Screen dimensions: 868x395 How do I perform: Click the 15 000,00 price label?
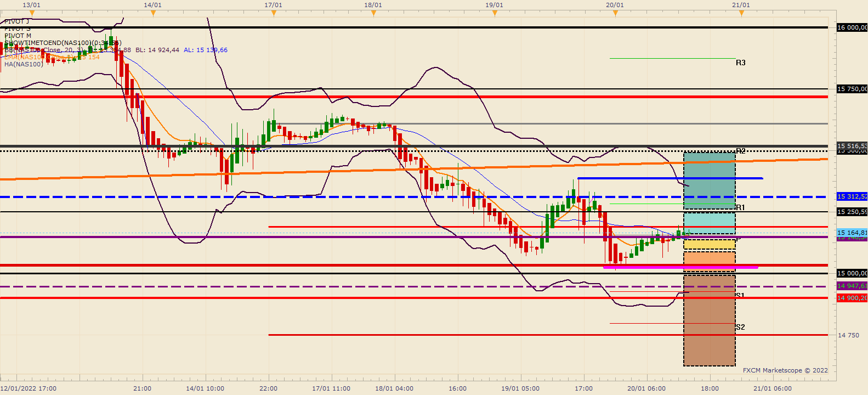(x=852, y=273)
